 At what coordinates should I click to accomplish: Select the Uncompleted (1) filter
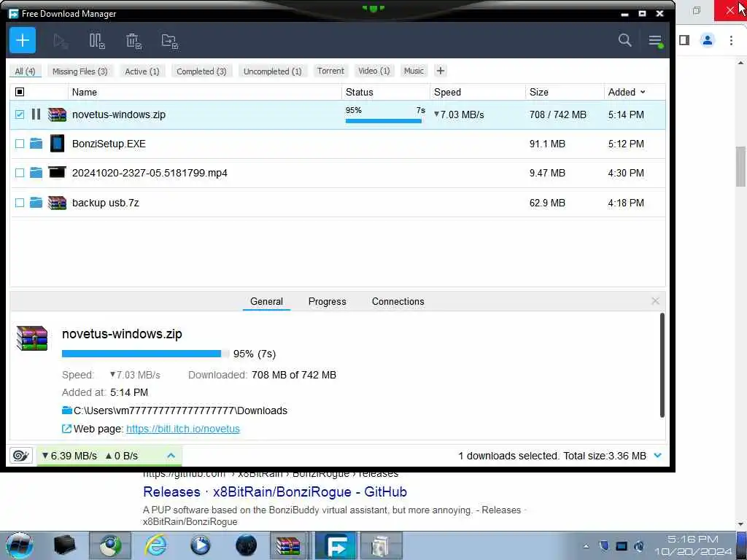point(273,71)
